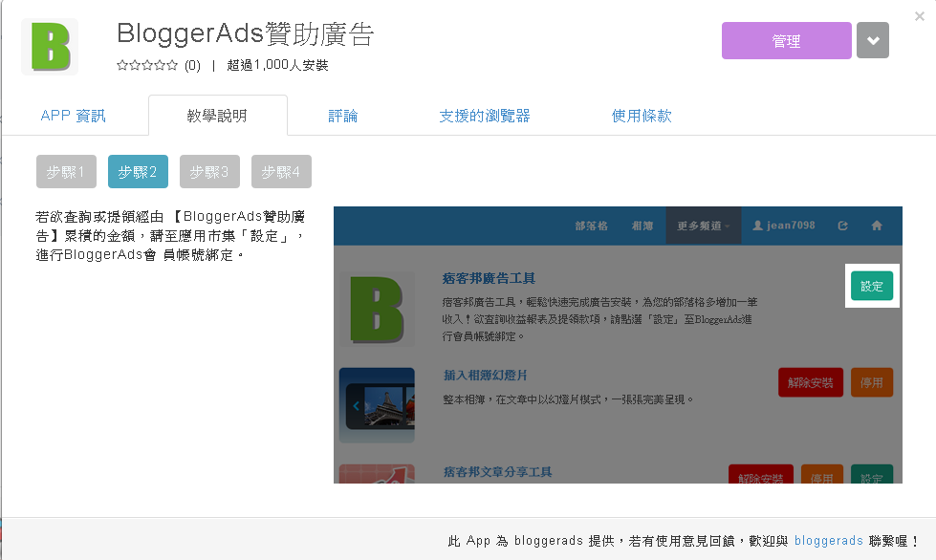Switch to the 使用條款 tab

pos(642,116)
